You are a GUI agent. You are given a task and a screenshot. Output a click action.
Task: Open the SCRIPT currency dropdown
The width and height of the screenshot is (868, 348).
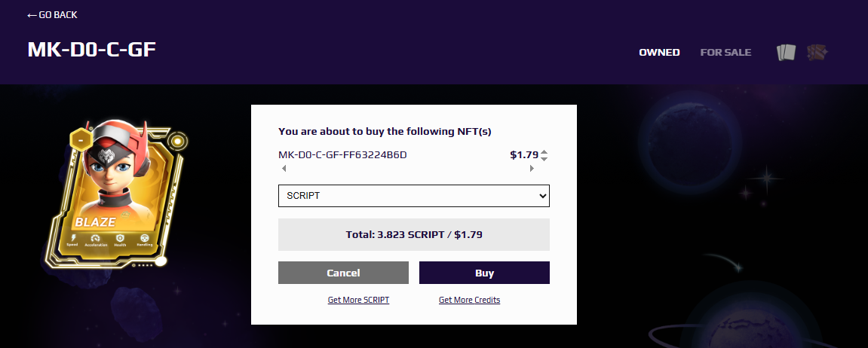click(413, 196)
